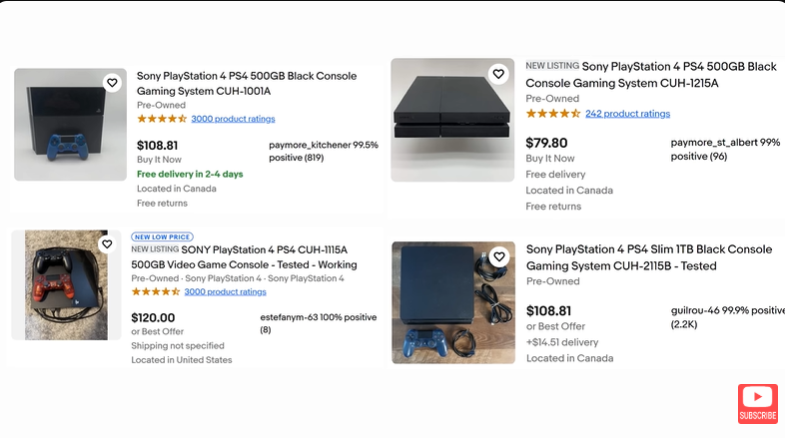Select PS4 with red controller thumbnail
This screenshot has height=438, width=785.
click(66, 285)
